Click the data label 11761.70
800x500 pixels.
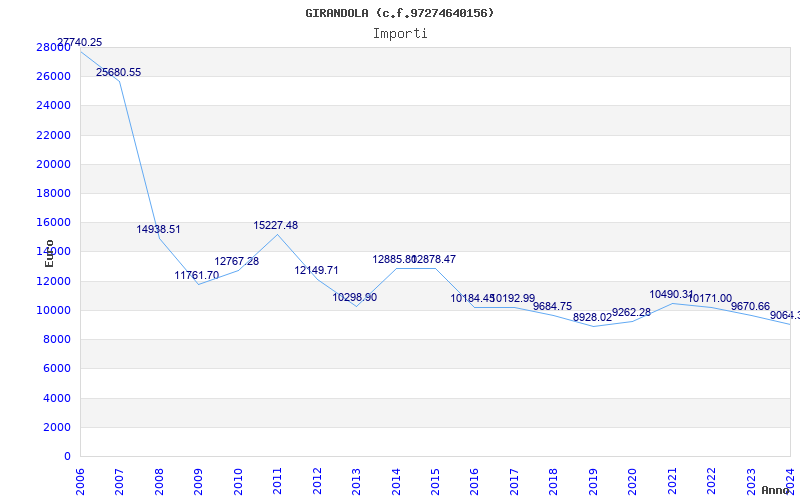click(197, 276)
